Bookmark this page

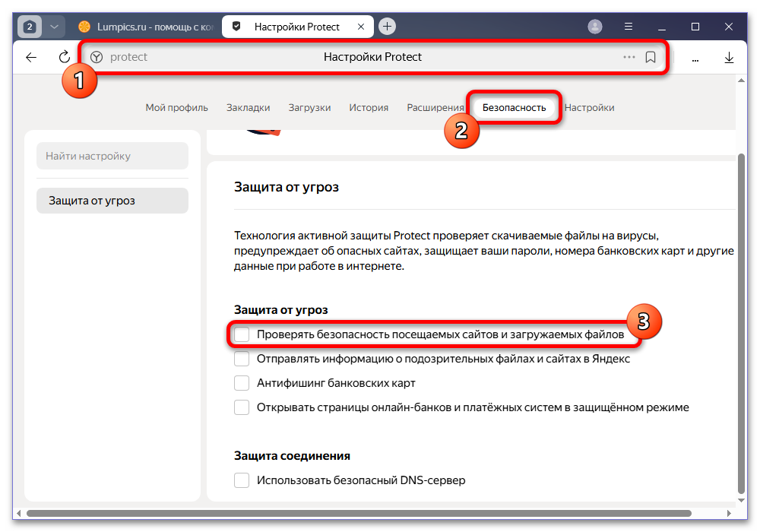coord(651,57)
